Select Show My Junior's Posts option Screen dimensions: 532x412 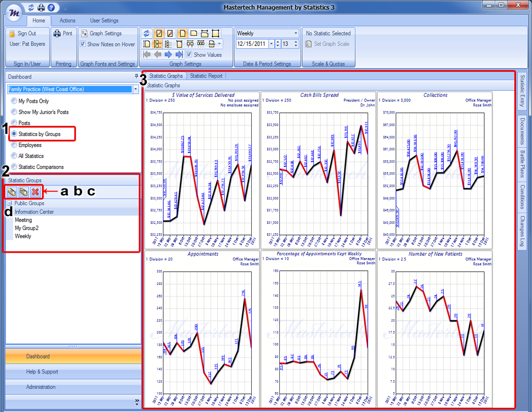pyautogui.click(x=14, y=112)
